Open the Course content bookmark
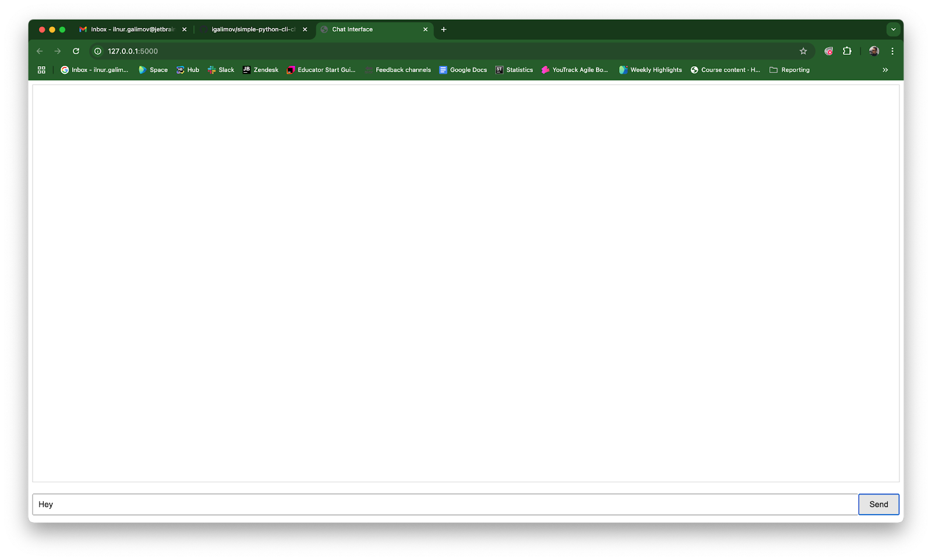Viewport: 932px width, 560px height. [725, 70]
